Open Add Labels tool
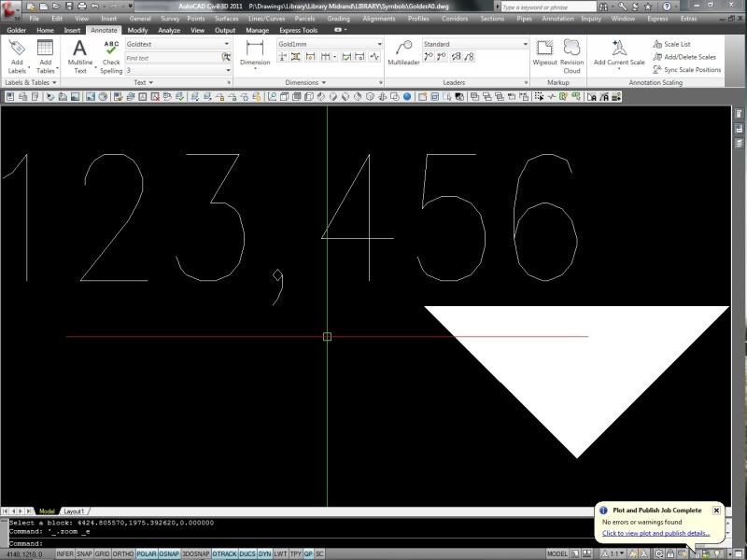Image resolution: width=747 pixels, height=560 pixels. click(17, 56)
